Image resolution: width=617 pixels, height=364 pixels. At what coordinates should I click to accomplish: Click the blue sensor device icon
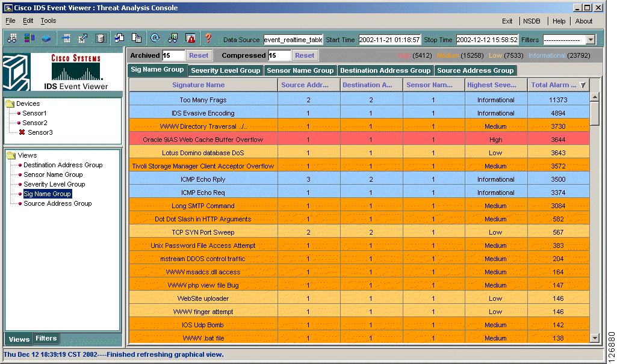(x=46, y=39)
